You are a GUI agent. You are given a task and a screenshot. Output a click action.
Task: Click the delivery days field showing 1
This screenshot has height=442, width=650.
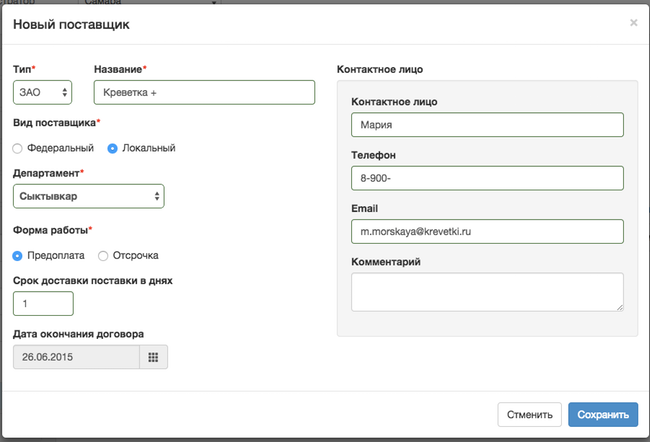point(43,304)
